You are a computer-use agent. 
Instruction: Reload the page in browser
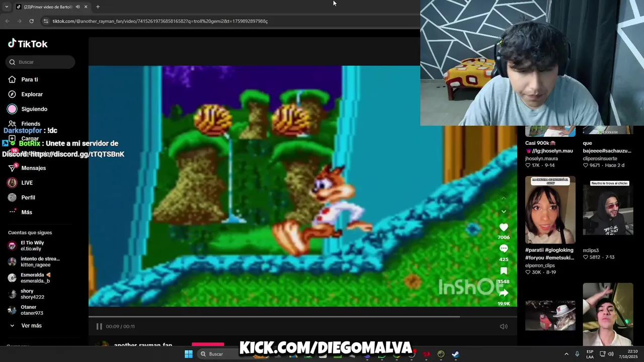tap(31, 21)
